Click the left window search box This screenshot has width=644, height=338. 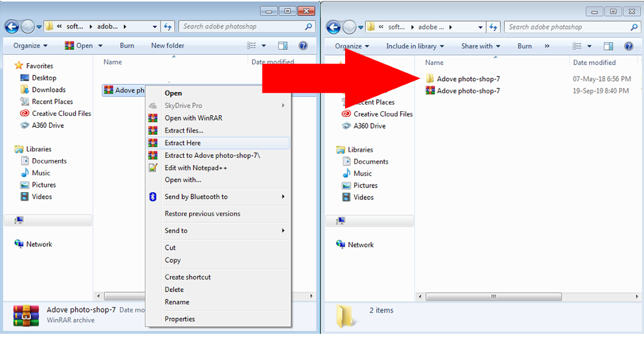(x=246, y=26)
